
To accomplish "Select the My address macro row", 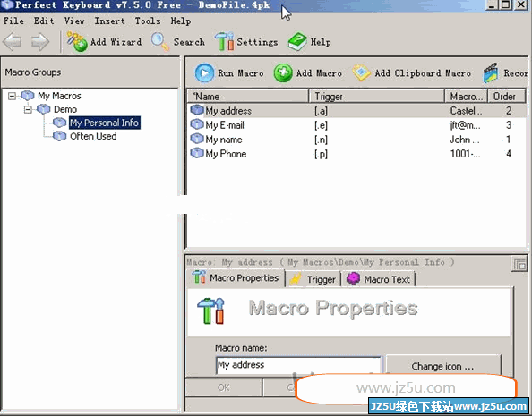I will pyautogui.click(x=357, y=111).
